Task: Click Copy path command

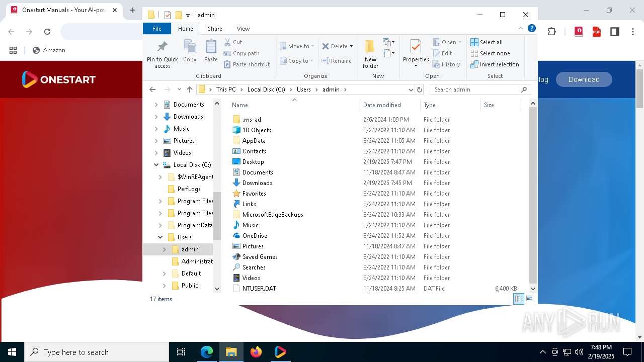Action: [242, 53]
